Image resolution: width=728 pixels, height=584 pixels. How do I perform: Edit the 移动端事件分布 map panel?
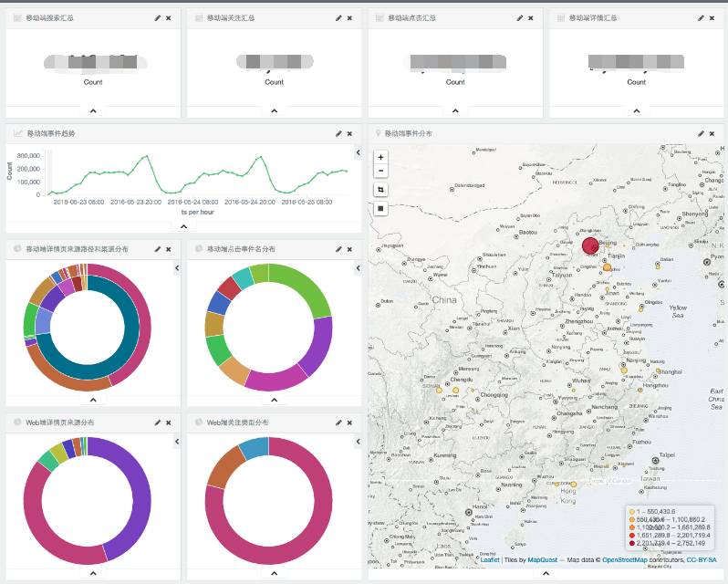[701, 134]
